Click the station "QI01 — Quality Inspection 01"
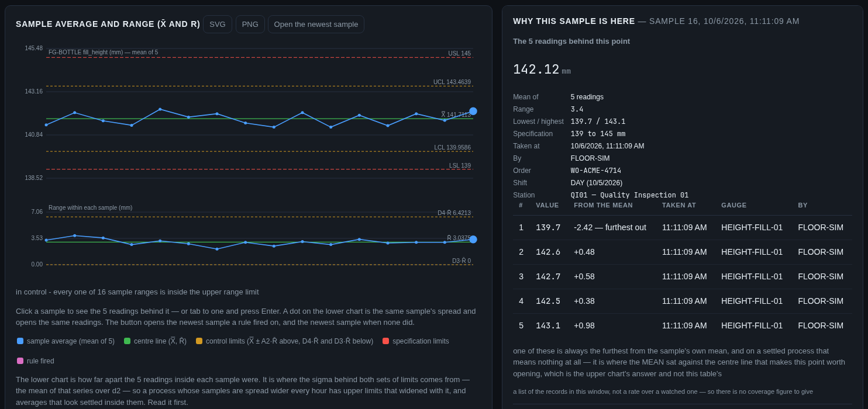The image size is (868, 409). pos(629,195)
